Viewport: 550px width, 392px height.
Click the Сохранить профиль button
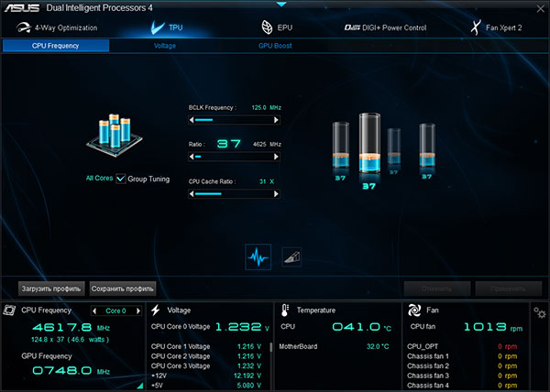(x=123, y=289)
